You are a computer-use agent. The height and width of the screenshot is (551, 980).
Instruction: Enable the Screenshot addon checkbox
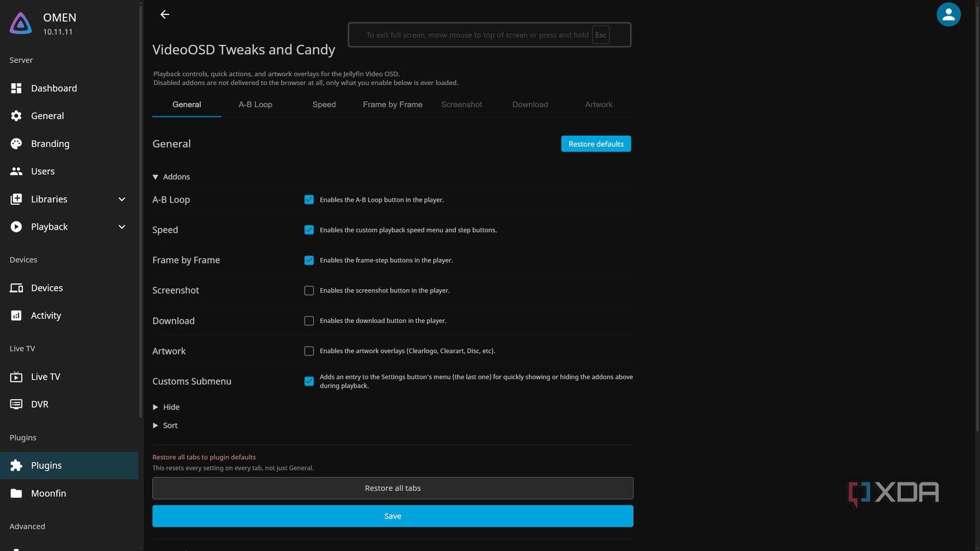point(309,291)
